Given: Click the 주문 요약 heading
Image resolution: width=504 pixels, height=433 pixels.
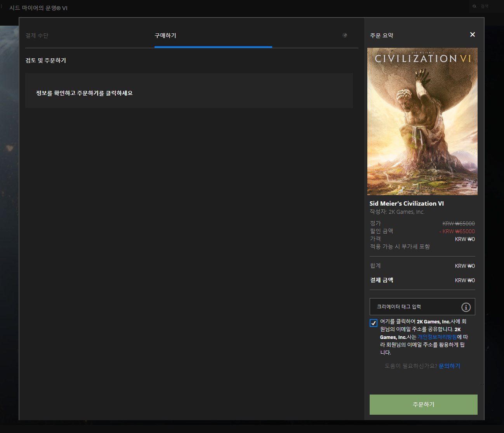Looking at the screenshot, I should [x=382, y=35].
